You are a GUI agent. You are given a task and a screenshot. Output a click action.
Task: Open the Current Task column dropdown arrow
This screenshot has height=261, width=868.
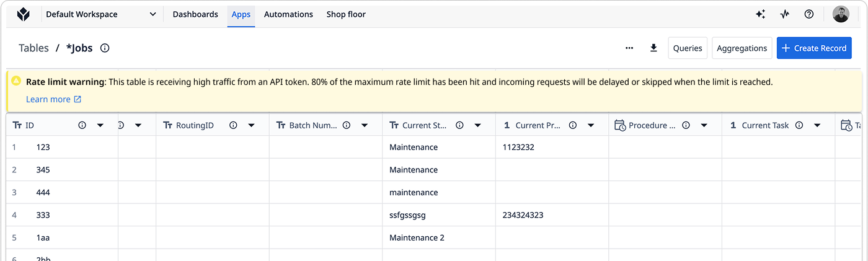[x=817, y=125]
